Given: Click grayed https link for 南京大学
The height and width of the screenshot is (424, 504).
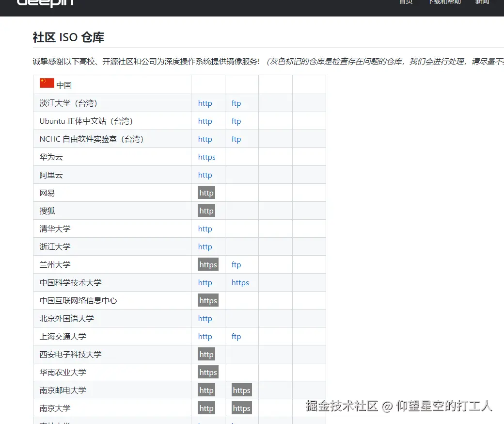Looking at the screenshot, I should (x=242, y=408).
